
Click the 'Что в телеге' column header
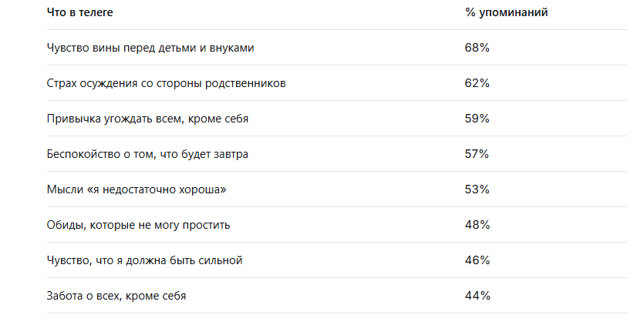coord(79,12)
